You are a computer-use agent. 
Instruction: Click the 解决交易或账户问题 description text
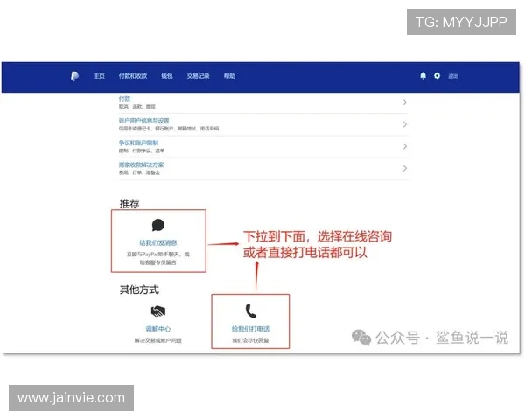[x=158, y=340]
